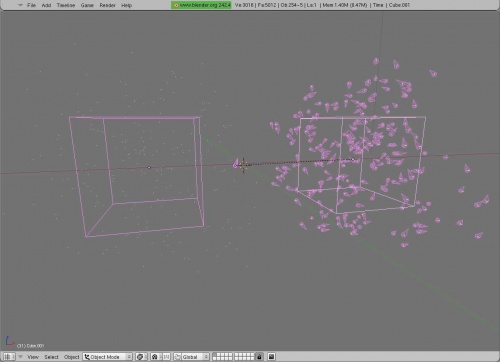Image resolution: width=500 pixels, height=362 pixels.
Task: Open the Render menu
Action: [x=107, y=5]
